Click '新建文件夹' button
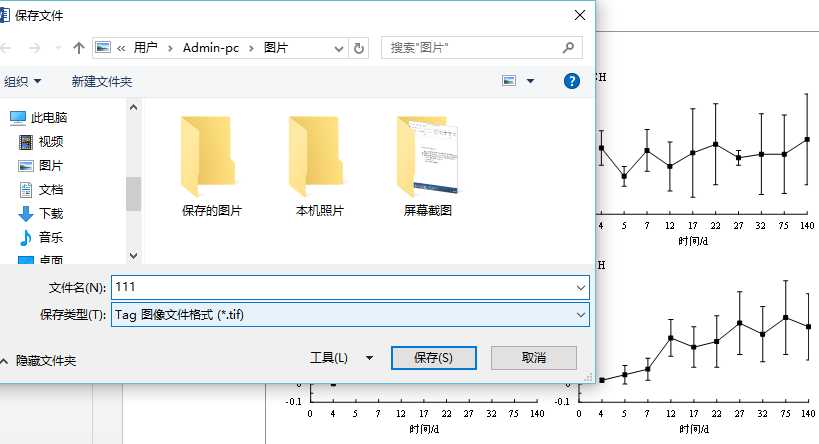Viewport: 819px width, 444px height. tap(102, 81)
